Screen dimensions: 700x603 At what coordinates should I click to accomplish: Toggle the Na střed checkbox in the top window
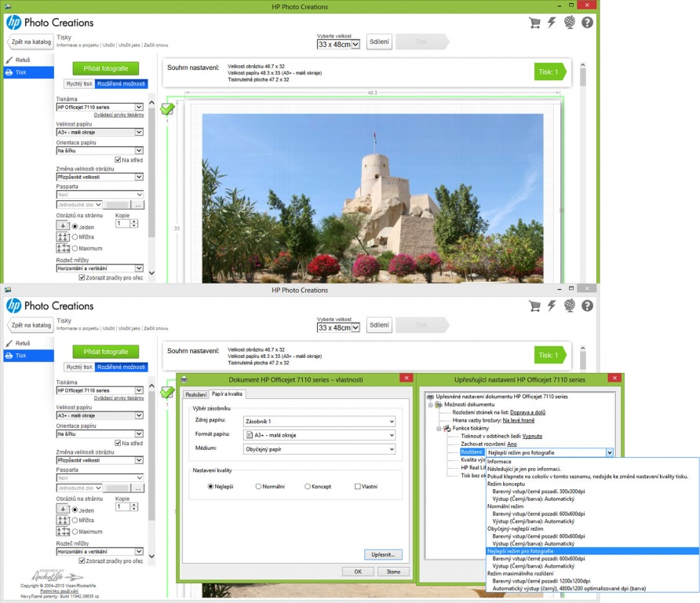pos(118,160)
